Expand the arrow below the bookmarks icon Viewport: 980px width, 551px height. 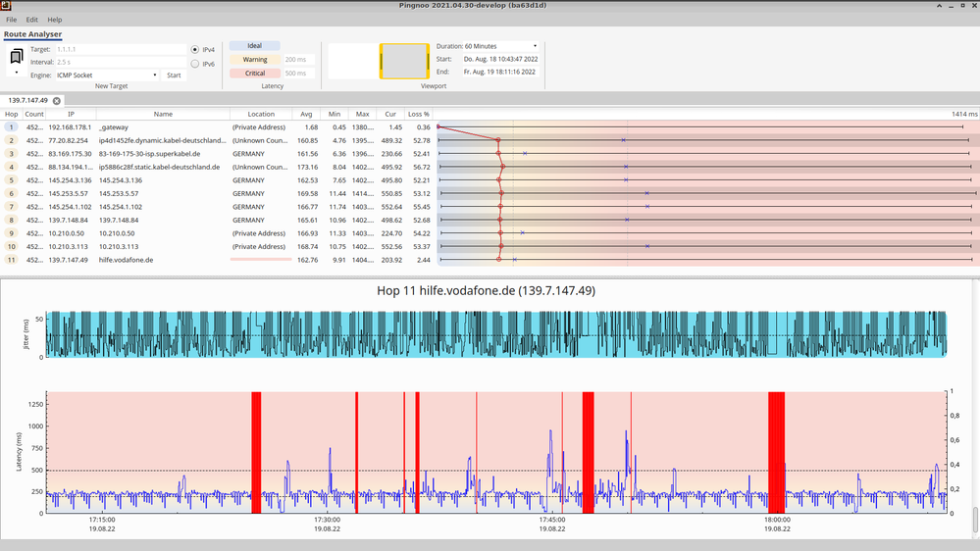(17, 73)
